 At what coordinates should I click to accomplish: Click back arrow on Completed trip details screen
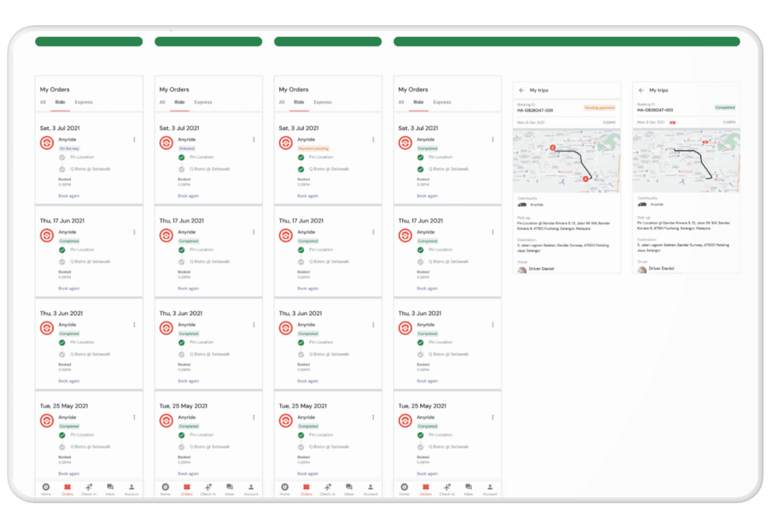click(641, 90)
